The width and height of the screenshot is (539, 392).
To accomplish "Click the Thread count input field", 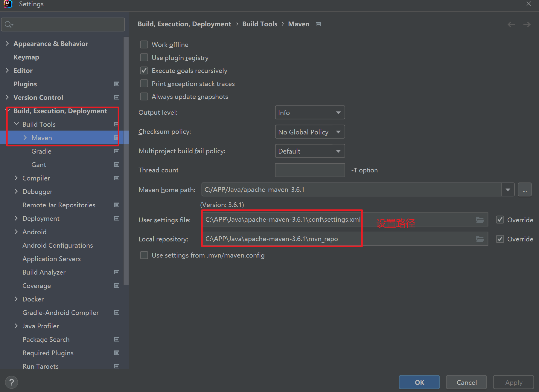I will tap(310, 170).
